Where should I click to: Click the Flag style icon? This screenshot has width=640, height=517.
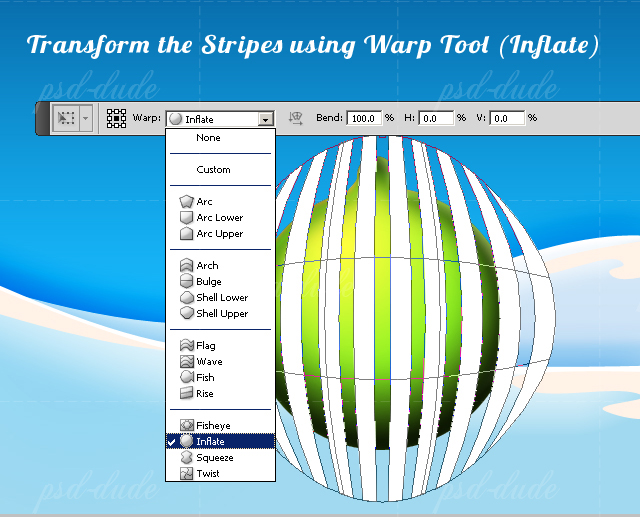click(187, 346)
